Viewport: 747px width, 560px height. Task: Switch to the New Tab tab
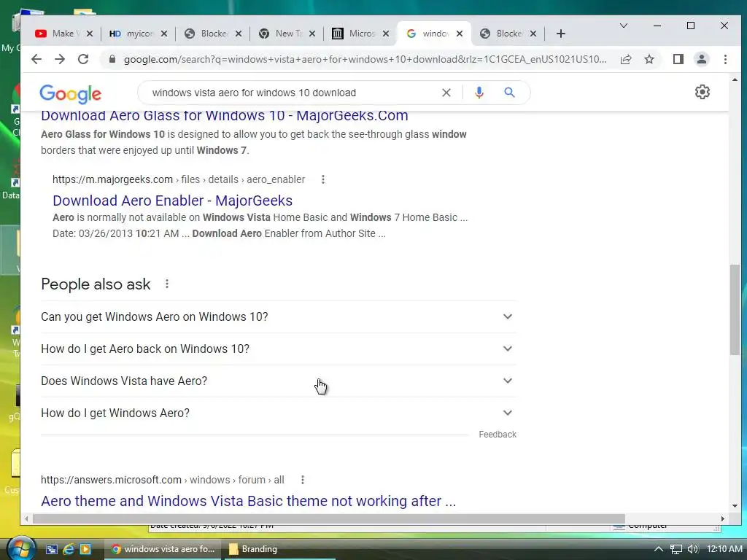coord(284,34)
